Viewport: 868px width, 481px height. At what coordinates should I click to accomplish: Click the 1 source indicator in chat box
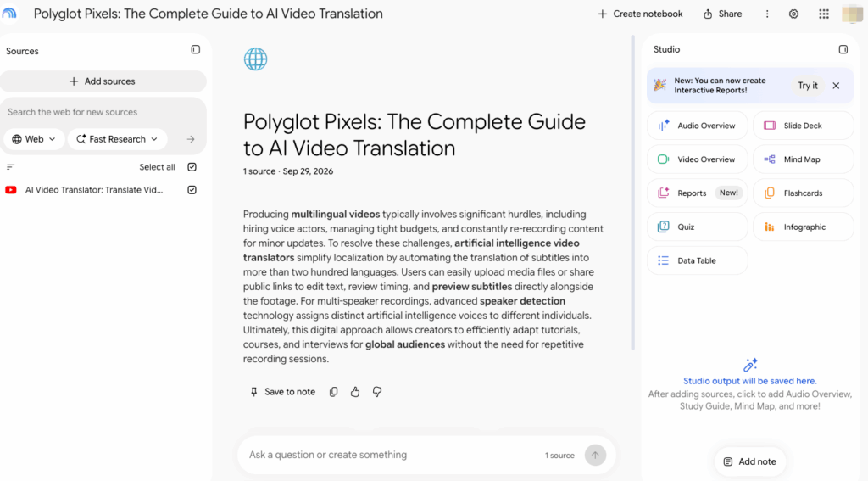[559, 456]
